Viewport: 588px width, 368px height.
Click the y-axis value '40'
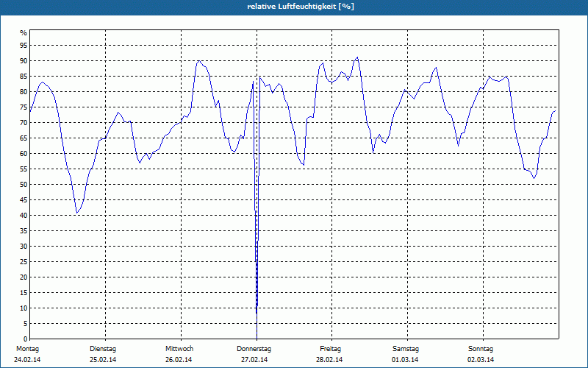pos(24,216)
